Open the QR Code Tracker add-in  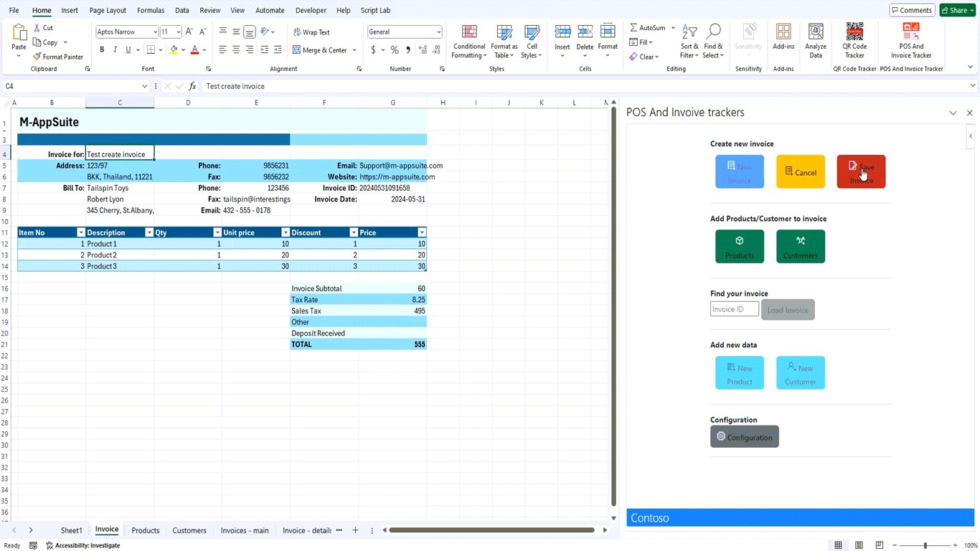854,41
